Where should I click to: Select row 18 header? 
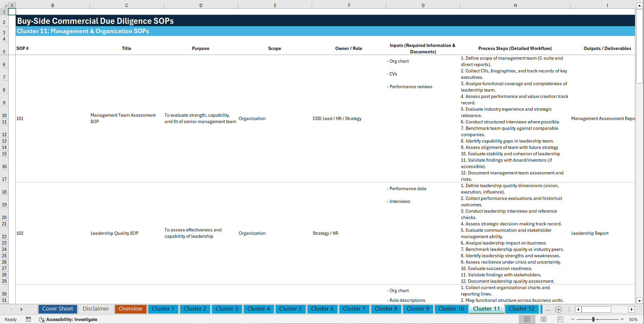[4, 189]
